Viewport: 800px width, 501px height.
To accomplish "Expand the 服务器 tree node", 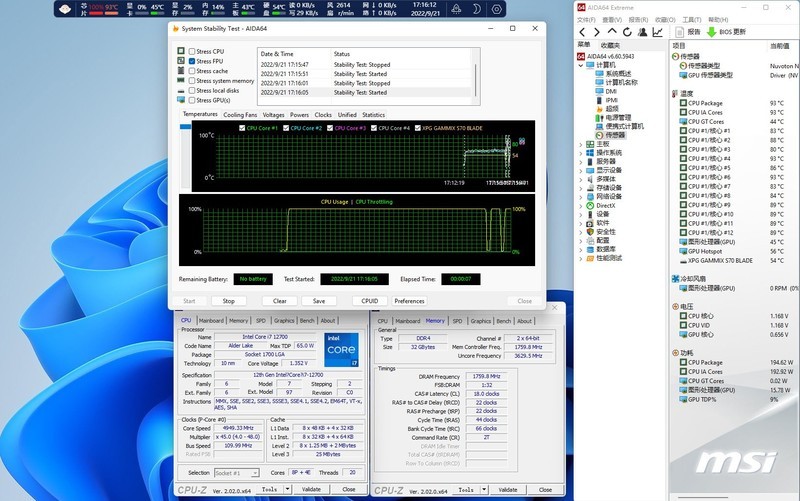I will 581,162.
